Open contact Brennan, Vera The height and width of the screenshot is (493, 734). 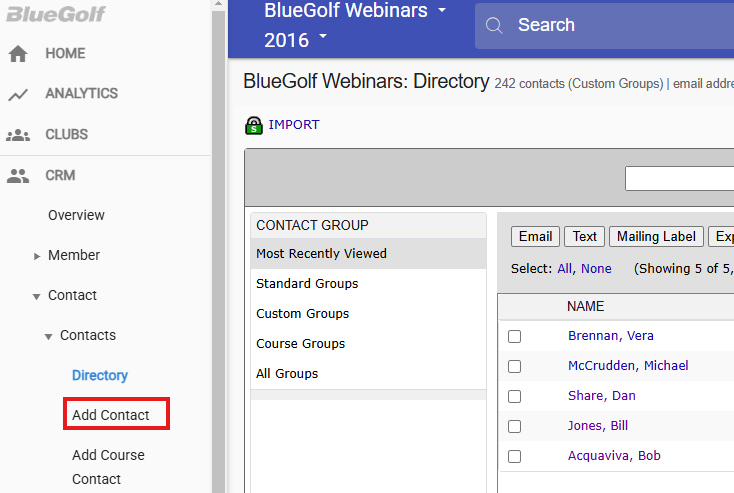click(x=611, y=336)
